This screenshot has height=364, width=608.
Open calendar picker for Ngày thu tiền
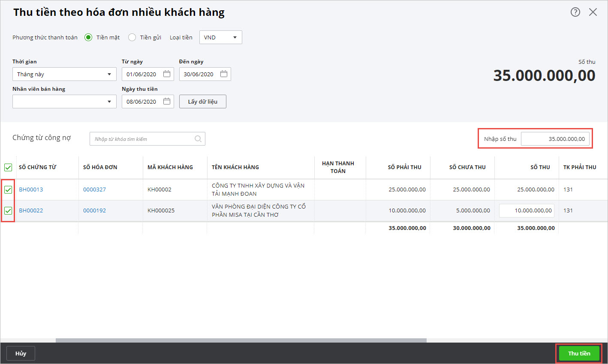click(167, 101)
